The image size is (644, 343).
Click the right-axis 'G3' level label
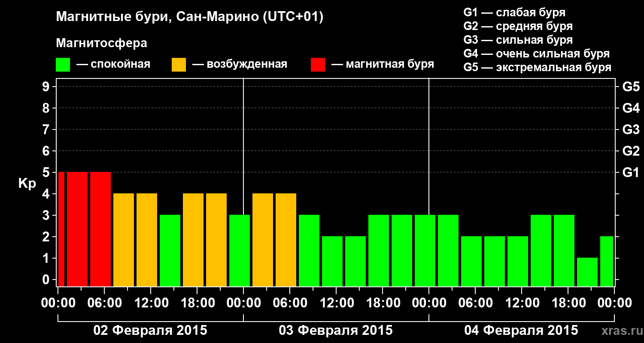(x=631, y=129)
